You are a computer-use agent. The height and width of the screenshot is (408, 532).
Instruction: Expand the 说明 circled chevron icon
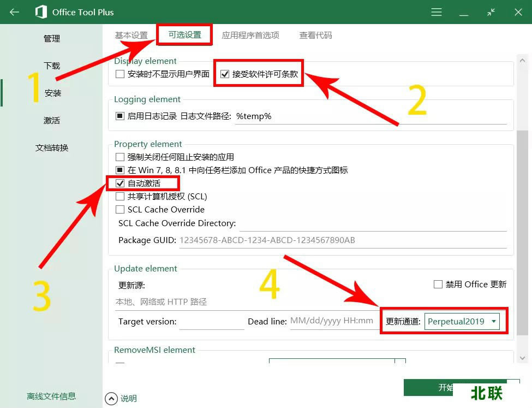coord(111,398)
